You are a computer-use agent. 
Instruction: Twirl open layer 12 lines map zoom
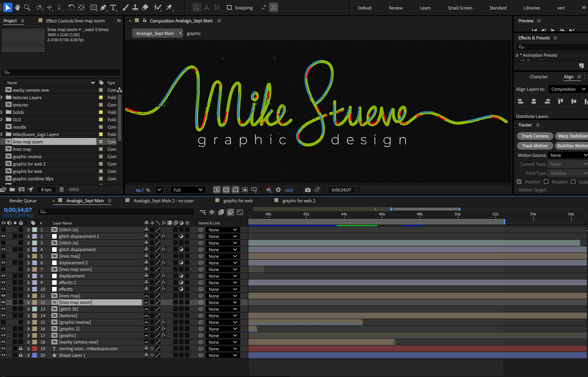point(28,302)
